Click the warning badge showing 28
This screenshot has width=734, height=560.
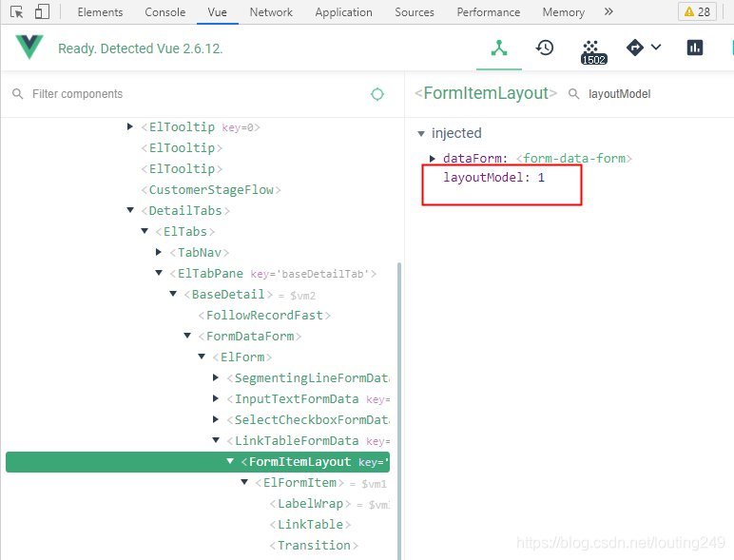pos(697,12)
